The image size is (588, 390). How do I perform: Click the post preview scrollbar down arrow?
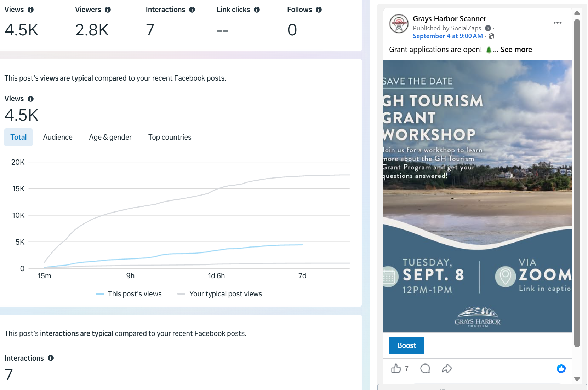[577, 379]
